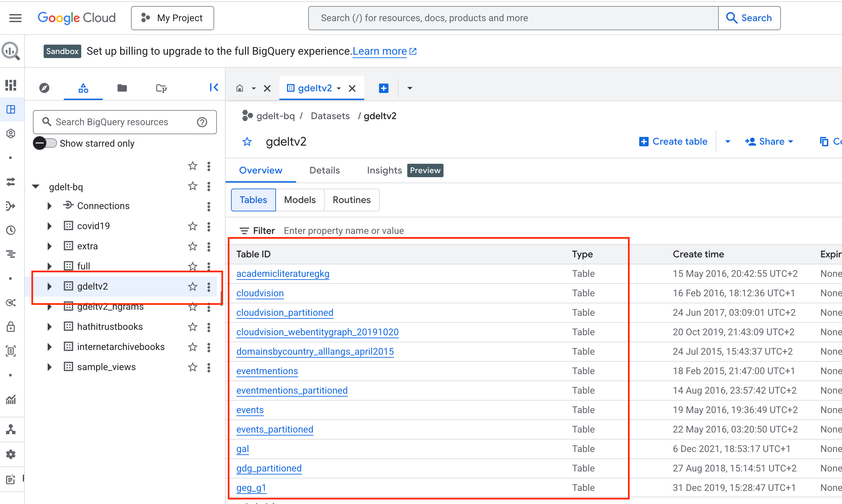Open the Learn more billing link
This screenshot has height=504, width=842.
coord(384,51)
